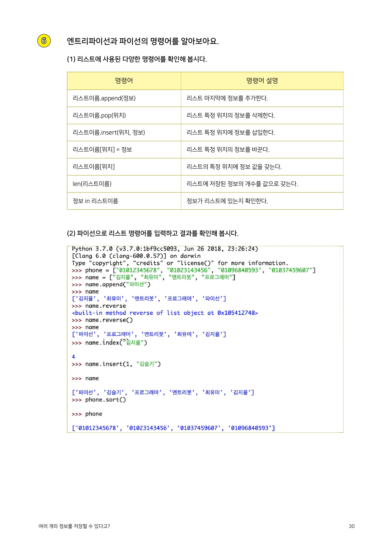Image resolution: width=392 pixels, height=554 pixels.
Task: Click description 정보가 리스트에 있는지 확인한다
Action: pos(227,201)
